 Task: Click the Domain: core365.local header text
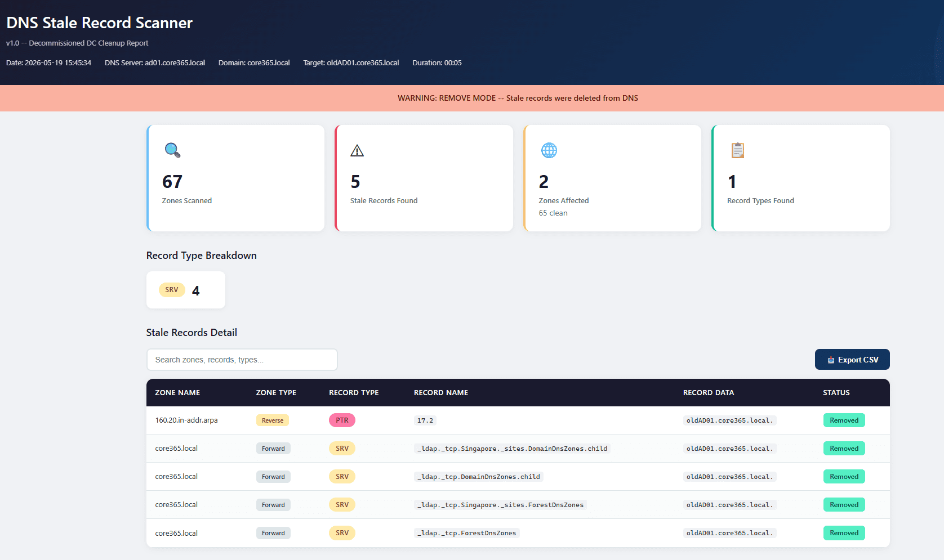pos(254,62)
